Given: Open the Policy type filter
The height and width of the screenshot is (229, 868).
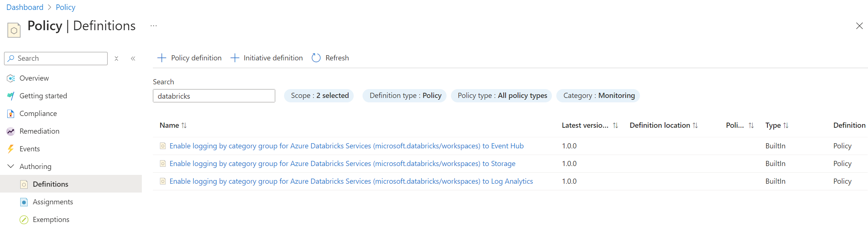Looking at the screenshot, I should tap(501, 96).
